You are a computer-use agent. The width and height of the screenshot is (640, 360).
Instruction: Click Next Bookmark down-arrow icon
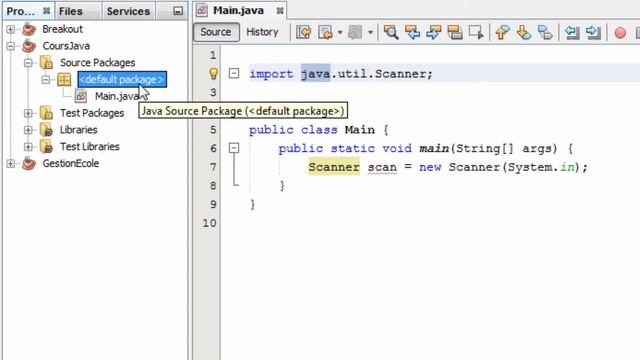[524, 32]
